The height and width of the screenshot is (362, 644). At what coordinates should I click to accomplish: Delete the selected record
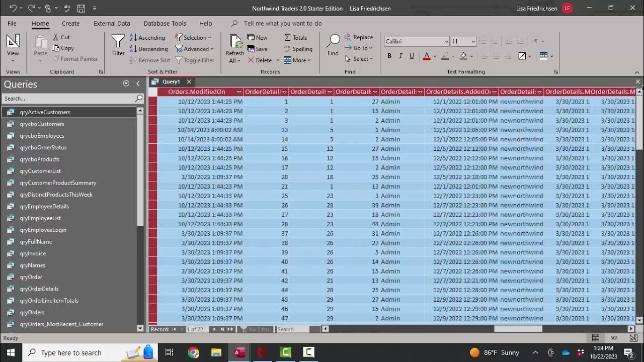[260, 60]
